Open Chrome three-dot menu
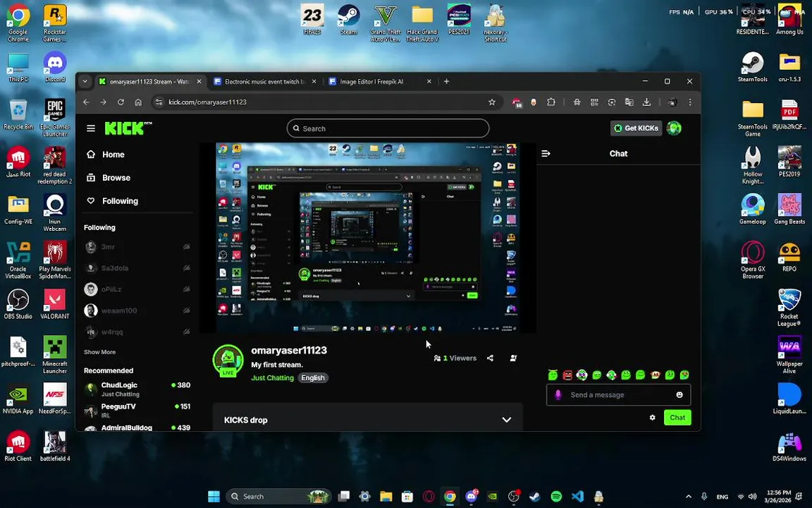This screenshot has width=812, height=508. 690,102
